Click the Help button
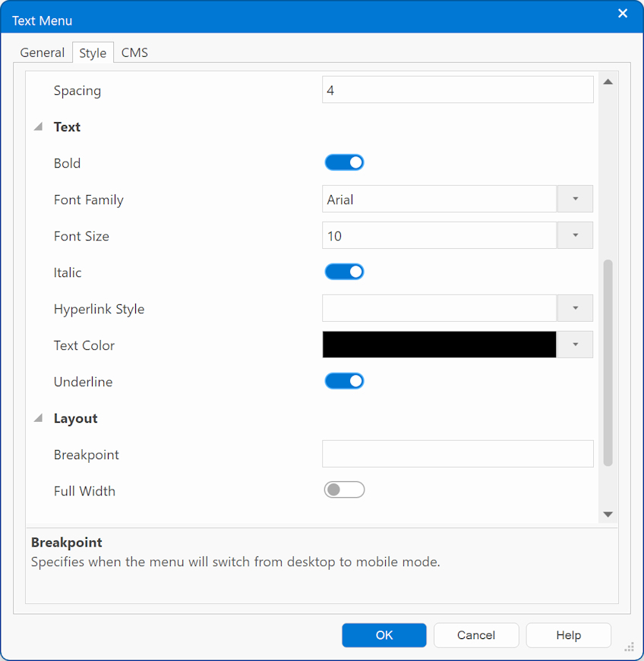Screen dimensions: 644x661 [568, 635]
